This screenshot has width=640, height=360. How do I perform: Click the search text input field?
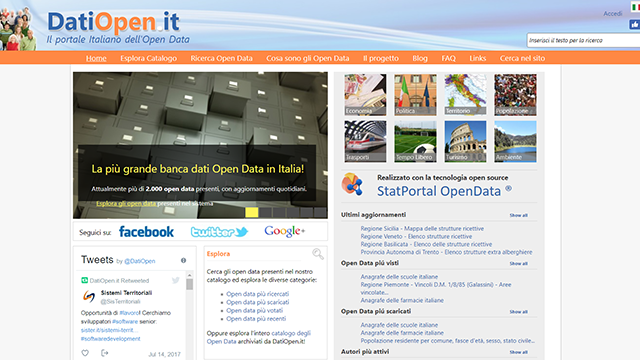(583, 40)
